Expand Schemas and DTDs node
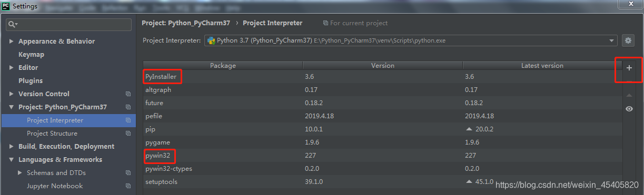Screen dimensions: 644x195 click(x=20, y=173)
